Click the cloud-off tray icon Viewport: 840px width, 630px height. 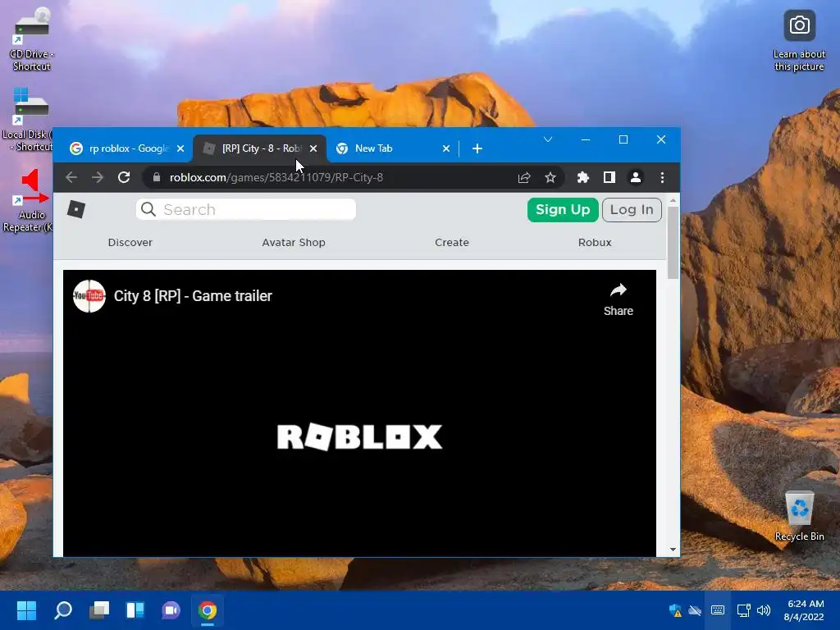click(695, 610)
